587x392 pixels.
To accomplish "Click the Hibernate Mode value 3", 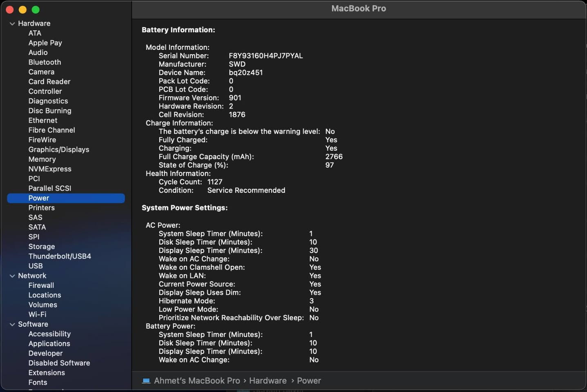I will point(312,301).
